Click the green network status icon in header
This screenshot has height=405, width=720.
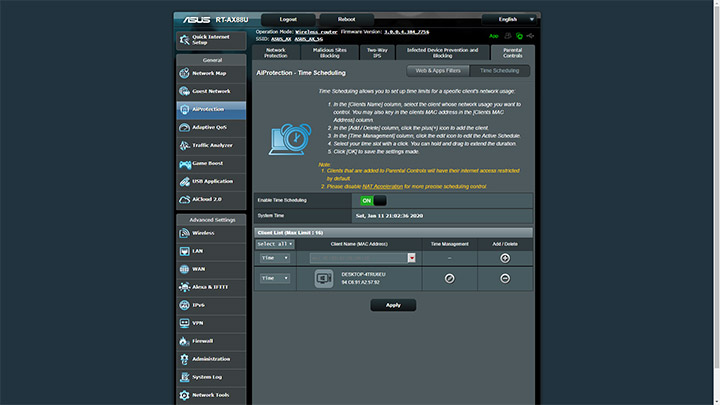point(519,36)
